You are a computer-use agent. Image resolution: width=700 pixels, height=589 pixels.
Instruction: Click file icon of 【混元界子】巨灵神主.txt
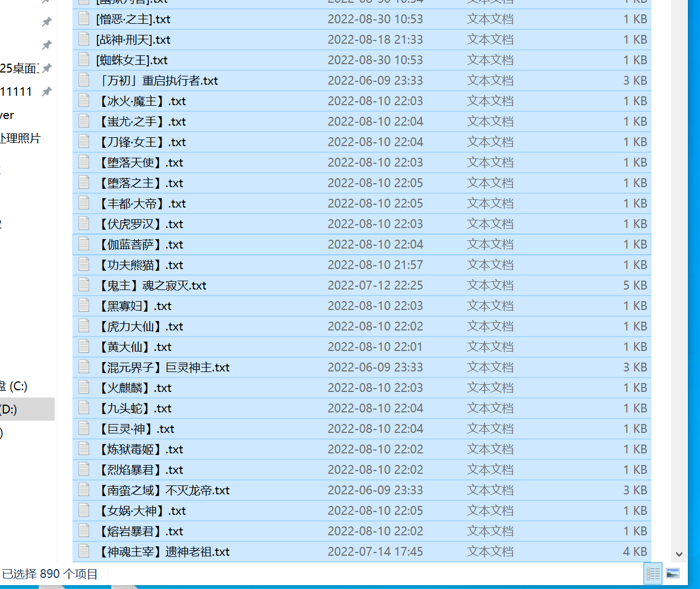84,367
